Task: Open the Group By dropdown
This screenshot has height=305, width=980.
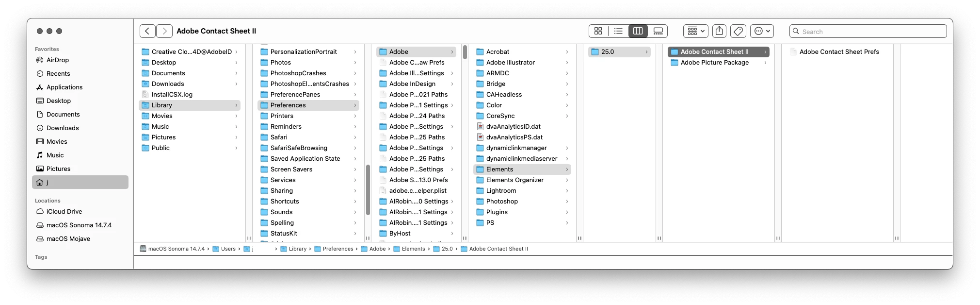Action: [696, 31]
